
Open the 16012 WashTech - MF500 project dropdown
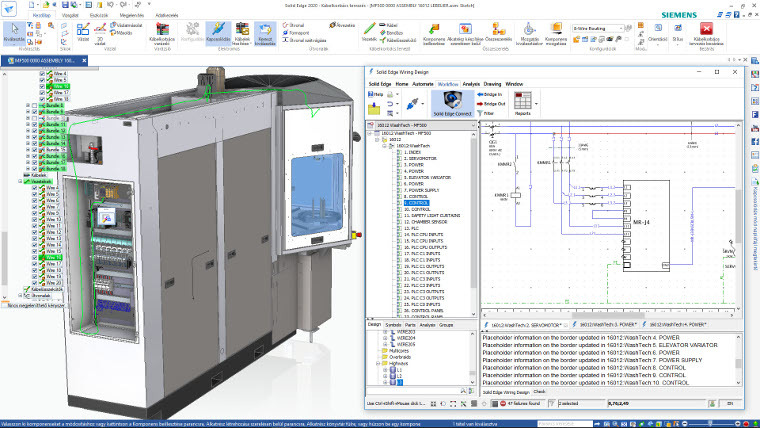coord(473,126)
